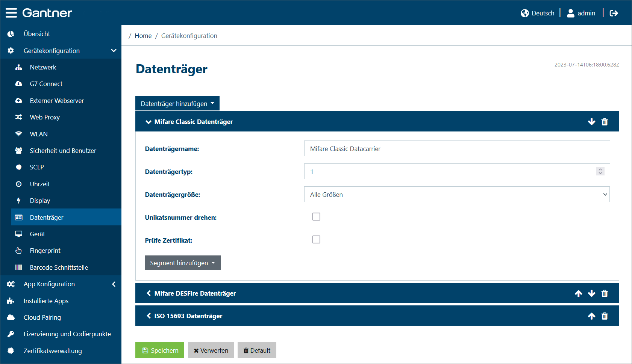Screen dimensions: 632x364
Task: Click the logout icon
Action: click(x=614, y=13)
